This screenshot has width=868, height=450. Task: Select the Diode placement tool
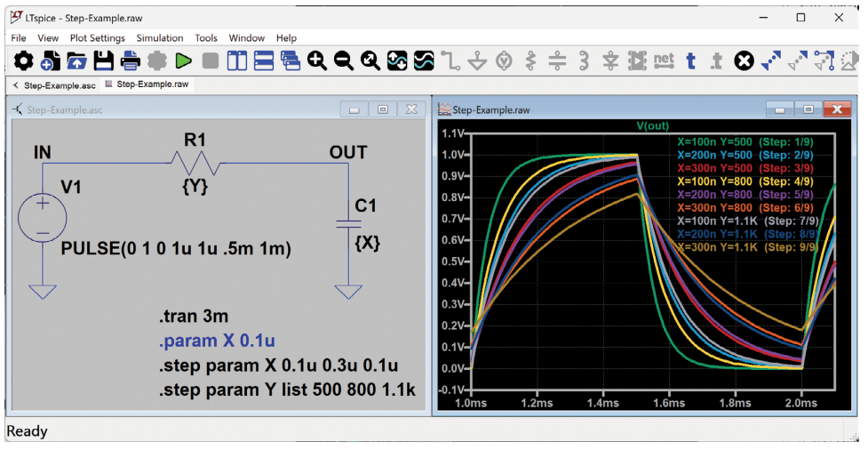pos(610,60)
